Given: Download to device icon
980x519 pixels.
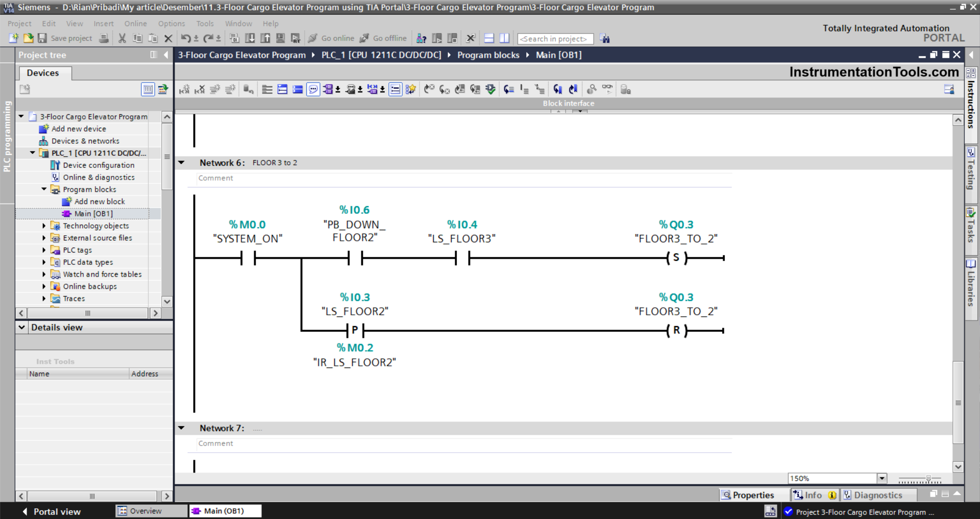Looking at the screenshot, I should (250, 38).
